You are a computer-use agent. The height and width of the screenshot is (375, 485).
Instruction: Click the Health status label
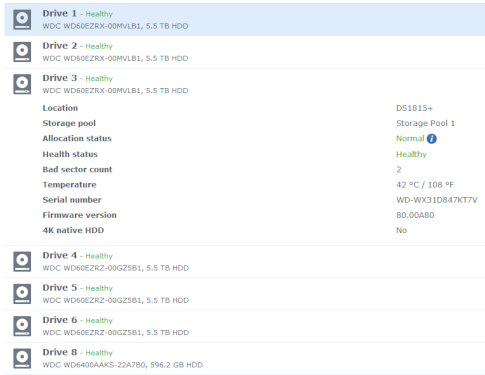70,154
